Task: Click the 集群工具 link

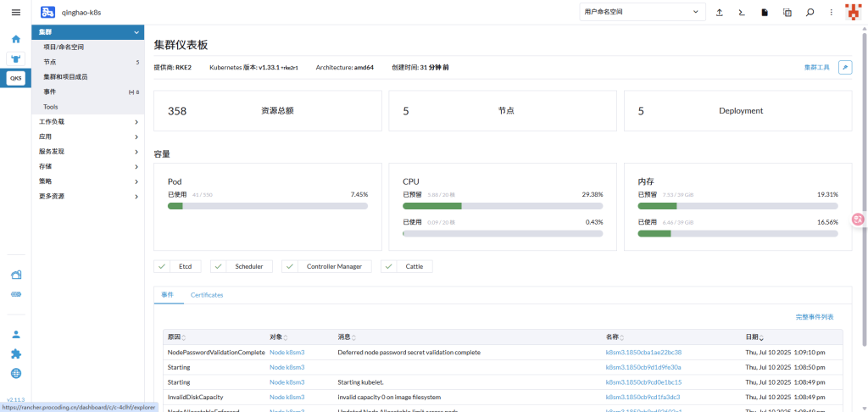Action: click(816, 67)
